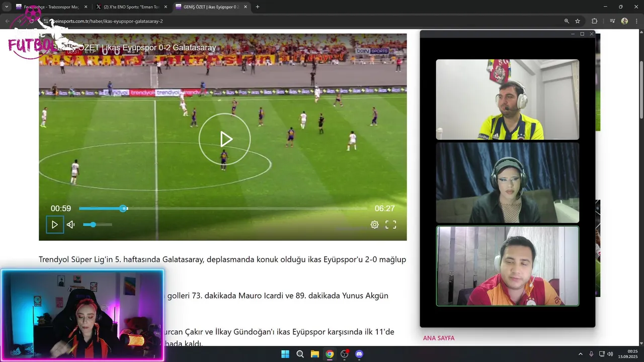The width and height of the screenshot is (644, 362).
Task: Click the browser address bar URL
Action: [x=108, y=21]
